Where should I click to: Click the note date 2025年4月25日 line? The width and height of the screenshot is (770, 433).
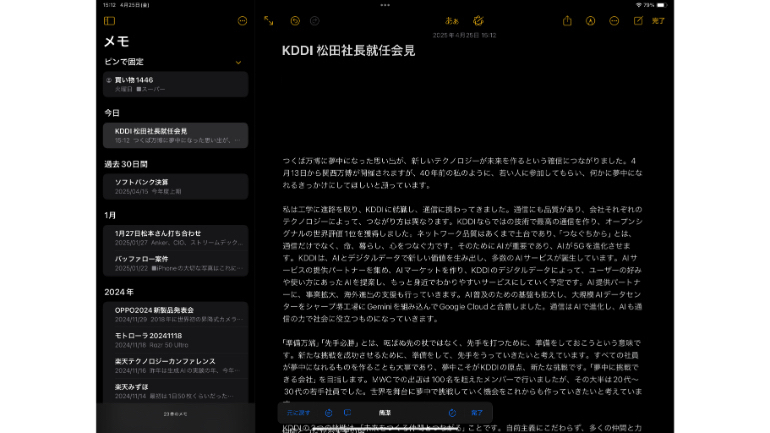(x=465, y=35)
